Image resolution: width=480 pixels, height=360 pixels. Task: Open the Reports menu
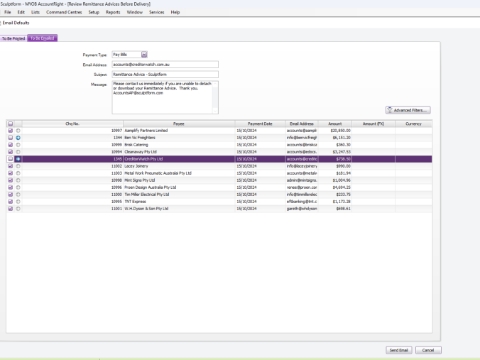(113, 12)
